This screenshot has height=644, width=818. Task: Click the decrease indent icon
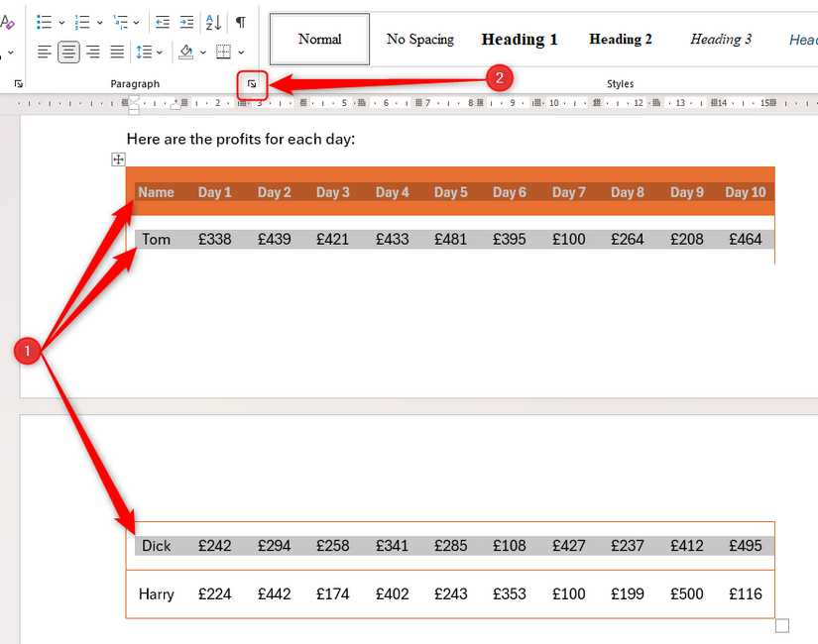(162, 21)
